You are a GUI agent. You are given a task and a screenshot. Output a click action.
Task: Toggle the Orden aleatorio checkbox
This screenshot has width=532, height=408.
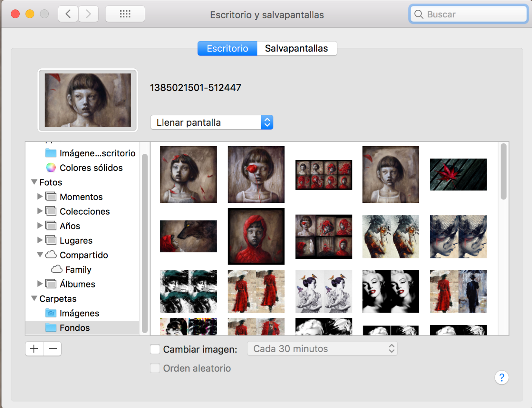click(155, 368)
